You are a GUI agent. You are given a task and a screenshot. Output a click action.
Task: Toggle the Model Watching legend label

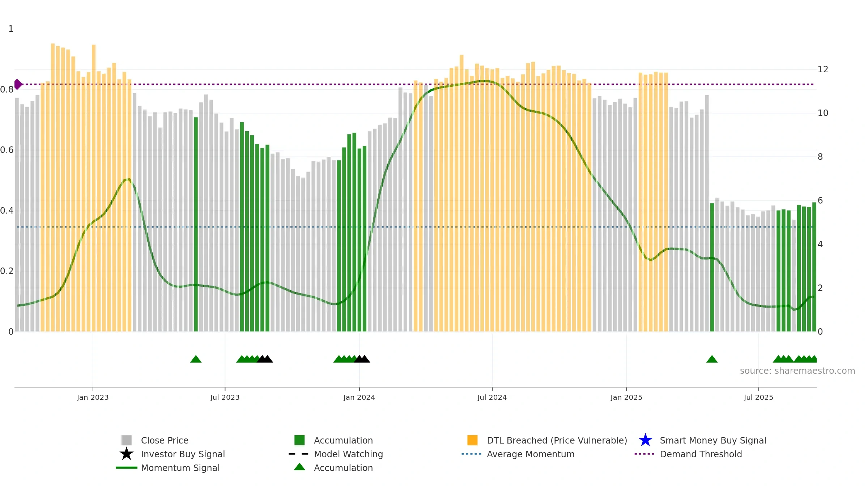click(x=348, y=454)
